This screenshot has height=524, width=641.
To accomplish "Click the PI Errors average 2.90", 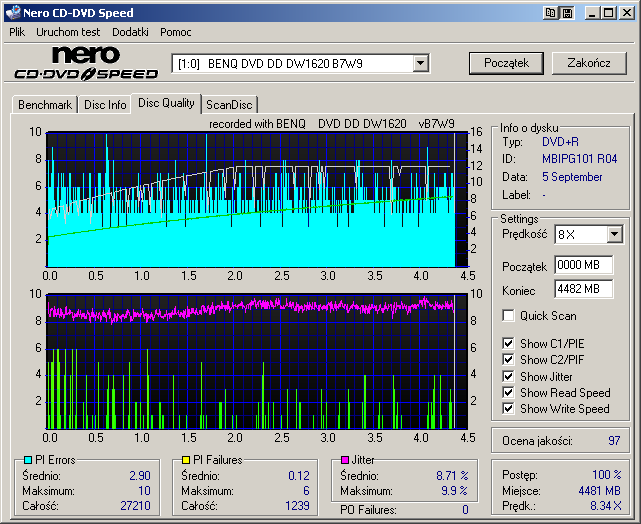I will pos(140,476).
